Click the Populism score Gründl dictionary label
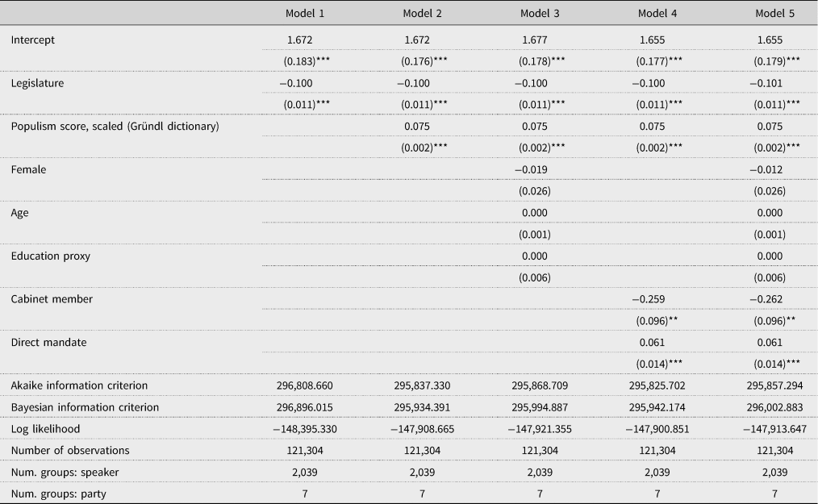 (115, 127)
